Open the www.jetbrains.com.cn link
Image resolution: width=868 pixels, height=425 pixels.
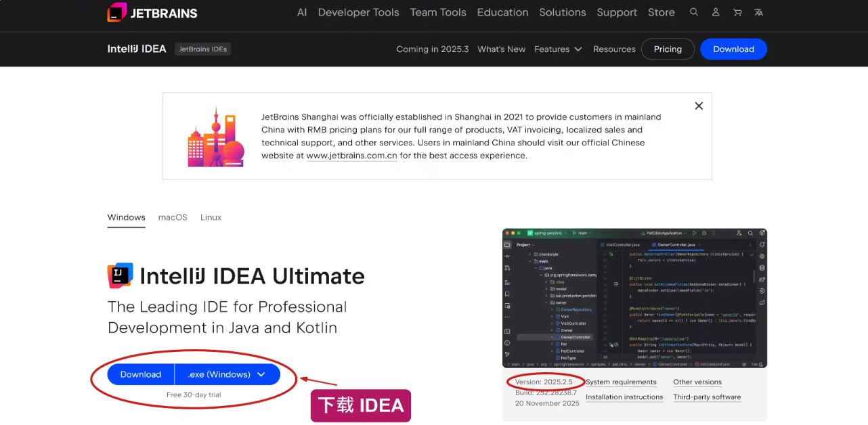351,156
